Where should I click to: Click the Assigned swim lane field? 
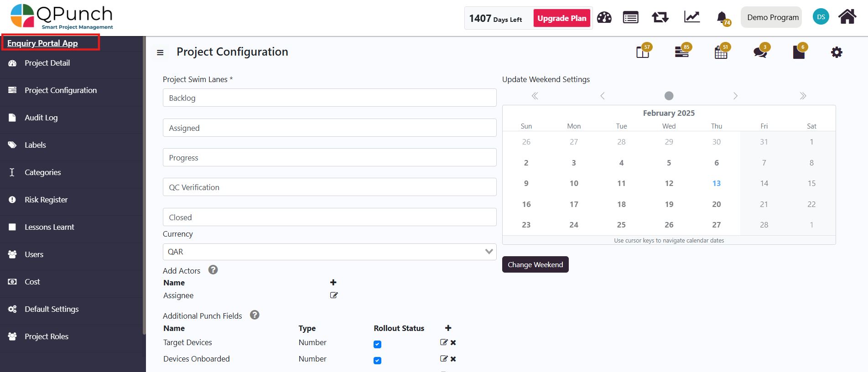click(x=329, y=128)
